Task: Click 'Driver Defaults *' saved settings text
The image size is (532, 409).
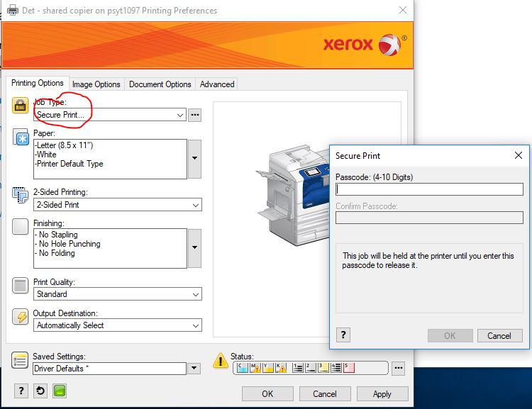Action: coord(62,369)
